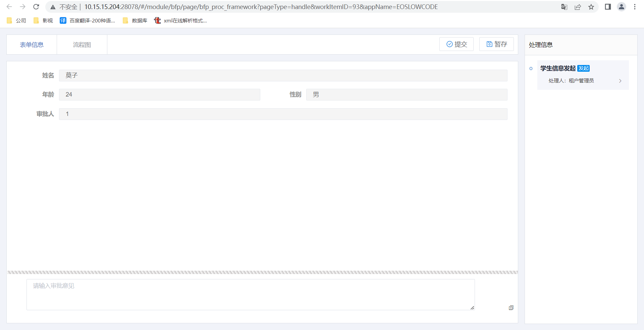
Task: Click the copy icon beside opinion box
Action: (x=511, y=308)
